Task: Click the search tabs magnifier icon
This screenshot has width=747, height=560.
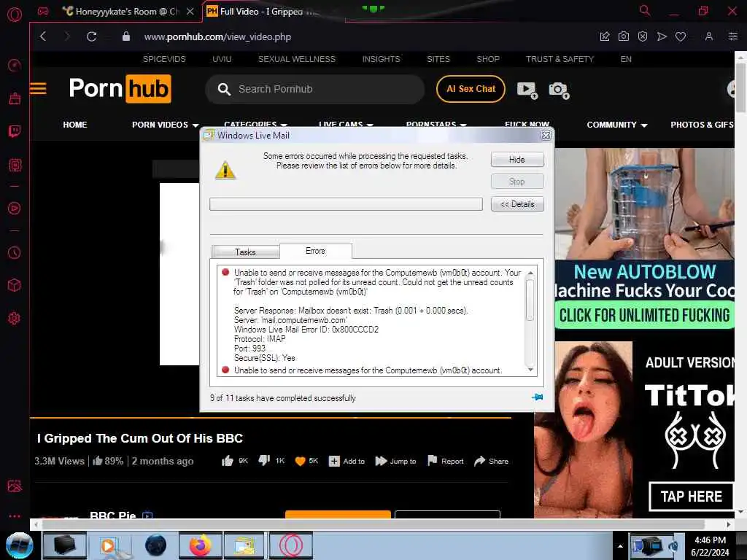Action: tap(645, 10)
